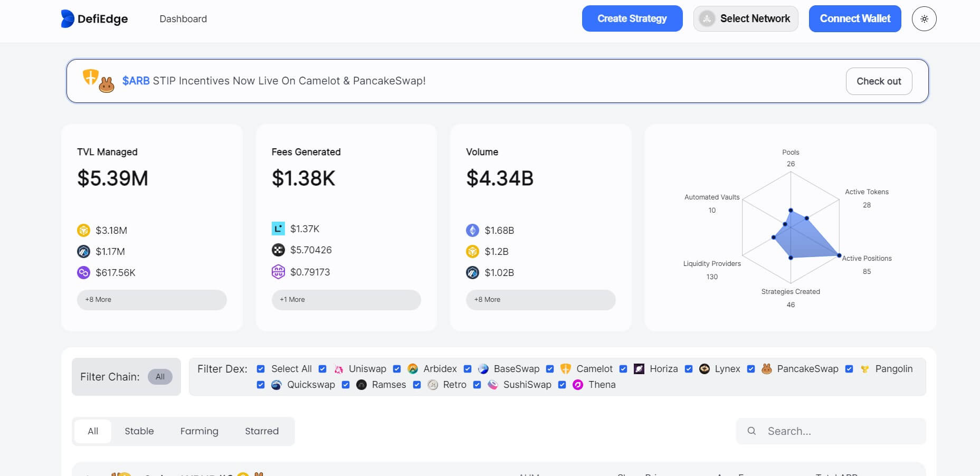Uncheck the Ramses filter checkbox

[346, 385]
